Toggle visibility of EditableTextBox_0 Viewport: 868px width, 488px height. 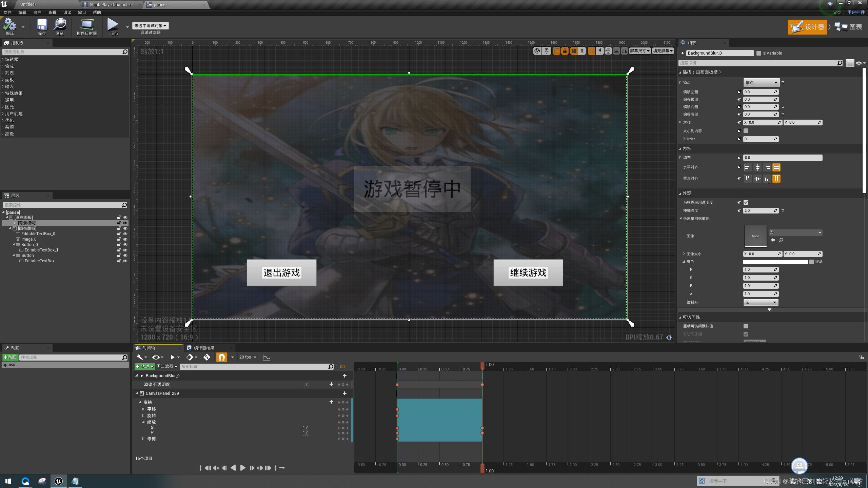click(x=125, y=234)
